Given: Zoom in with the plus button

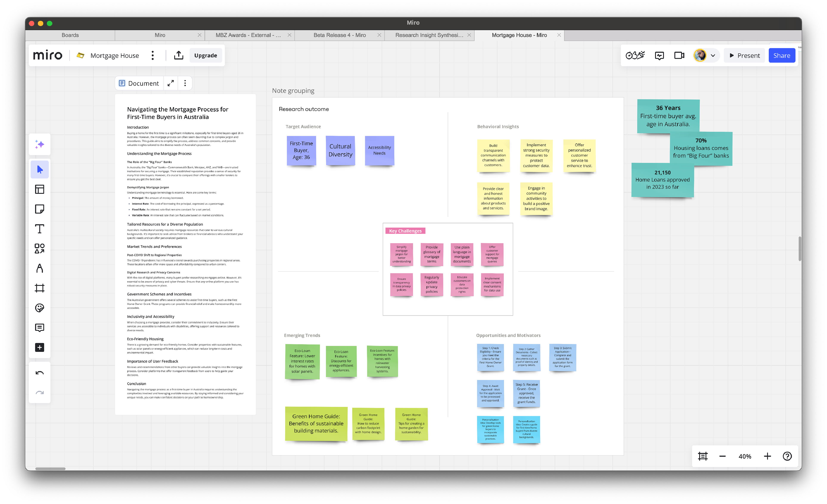Looking at the screenshot, I should 767,456.
